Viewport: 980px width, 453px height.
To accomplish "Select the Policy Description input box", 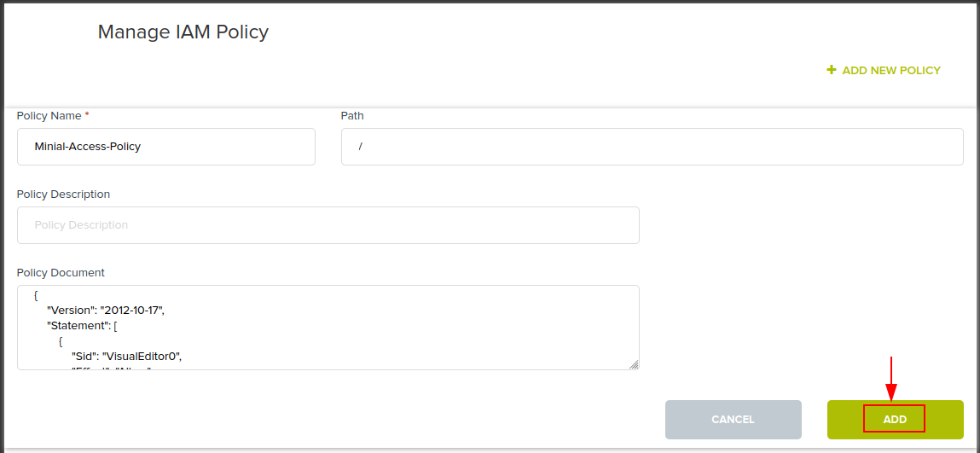I will point(328,225).
